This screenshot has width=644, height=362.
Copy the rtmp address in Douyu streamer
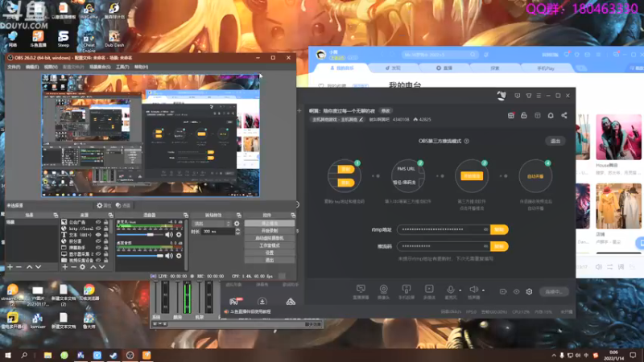(499, 229)
